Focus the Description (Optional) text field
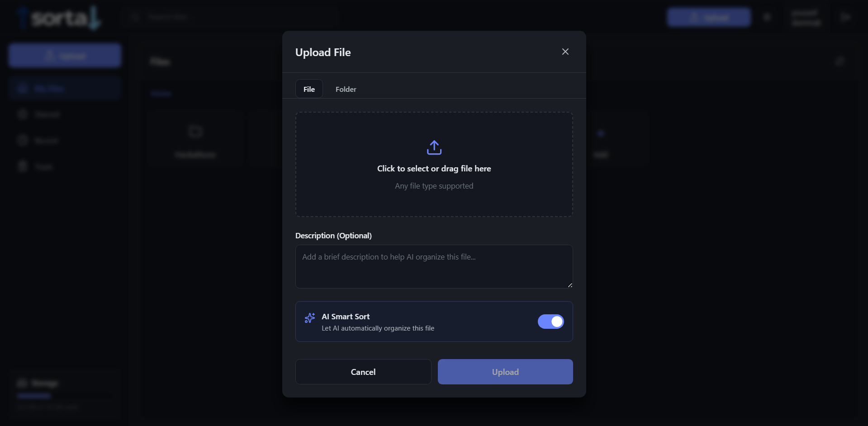The height and width of the screenshot is (426, 868). (x=434, y=267)
